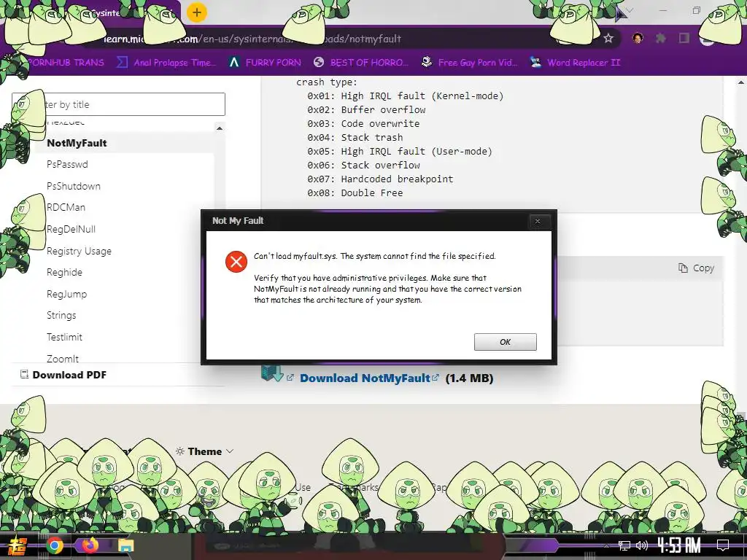The width and height of the screenshot is (747, 560).
Task: Open PsPasswd in the sidebar
Action: tap(67, 164)
